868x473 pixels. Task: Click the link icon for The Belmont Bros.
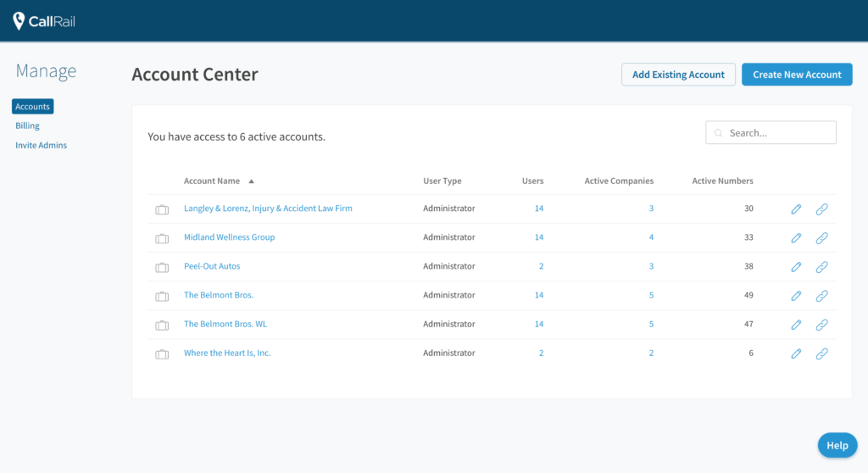click(x=821, y=295)
